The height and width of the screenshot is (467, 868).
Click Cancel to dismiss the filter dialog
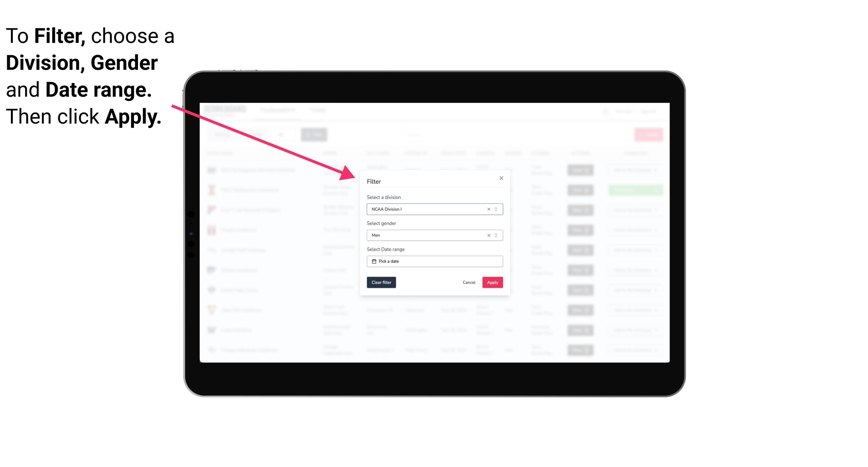tap(469, 283)
